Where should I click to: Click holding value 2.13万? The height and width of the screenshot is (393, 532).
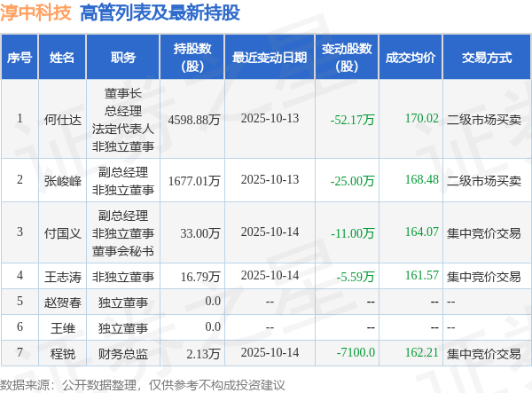click(204, 354)
